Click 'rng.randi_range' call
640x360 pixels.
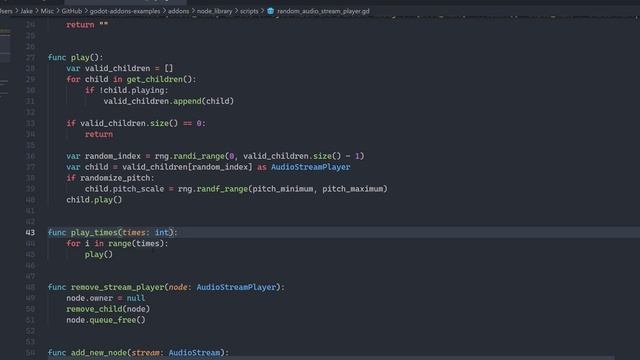(x=190, y=156)
